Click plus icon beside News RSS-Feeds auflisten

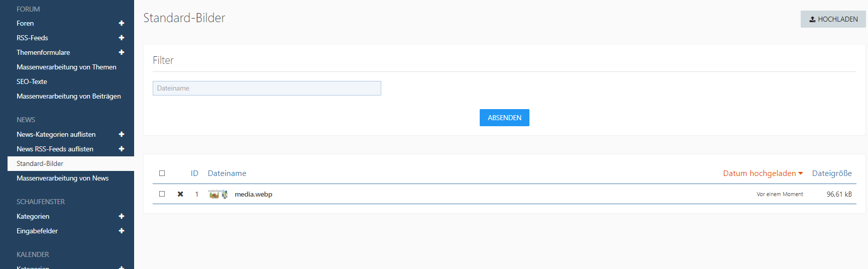click(122, 149)
